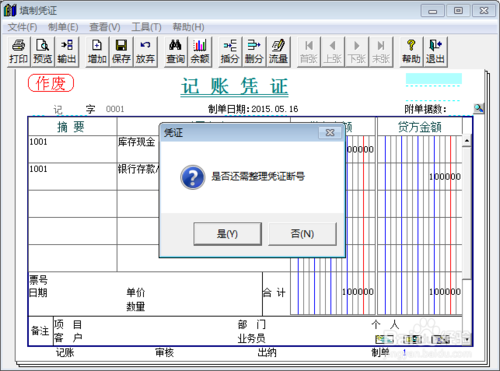Click the voucher table scroll up arrow

pyautogui.click(x=467, y=141)
